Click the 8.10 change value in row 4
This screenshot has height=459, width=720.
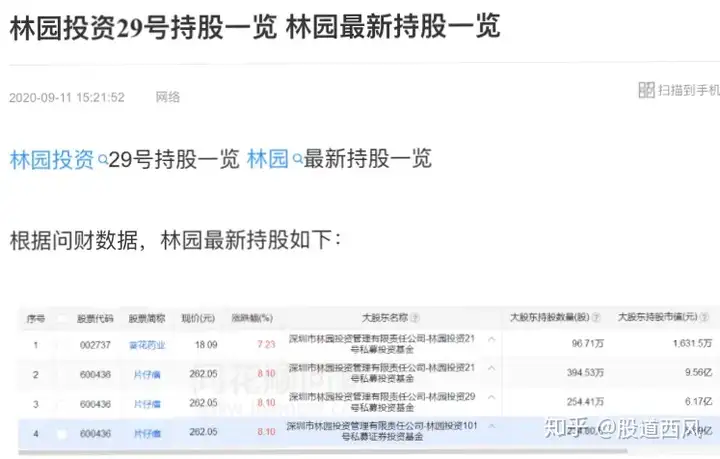(x=266, y=432)
